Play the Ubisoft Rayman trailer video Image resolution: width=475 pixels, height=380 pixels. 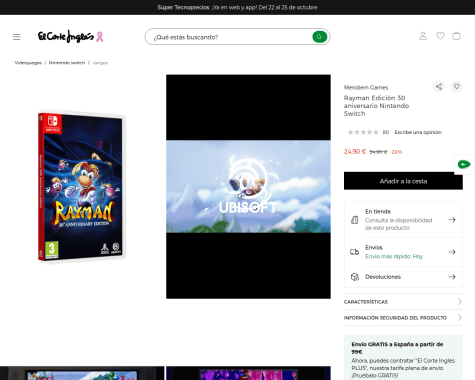(248, 187)
